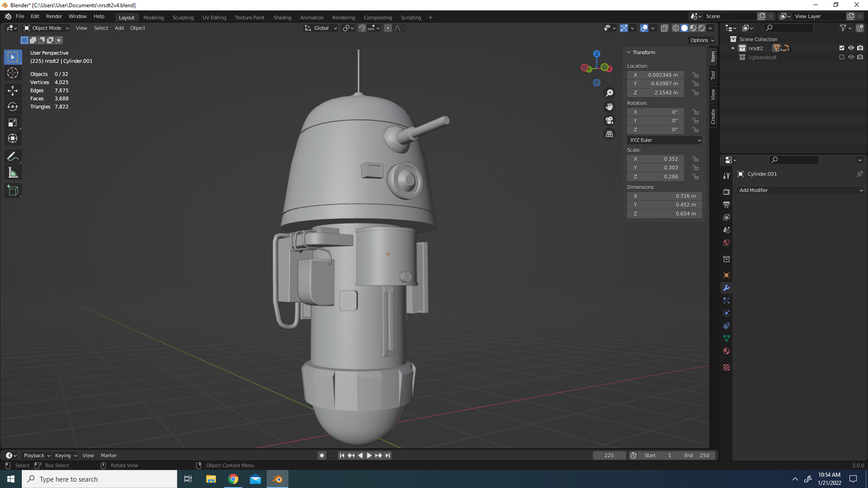868x488 pixels.
Task: Open the World properties tab
Action: (726, 243)
